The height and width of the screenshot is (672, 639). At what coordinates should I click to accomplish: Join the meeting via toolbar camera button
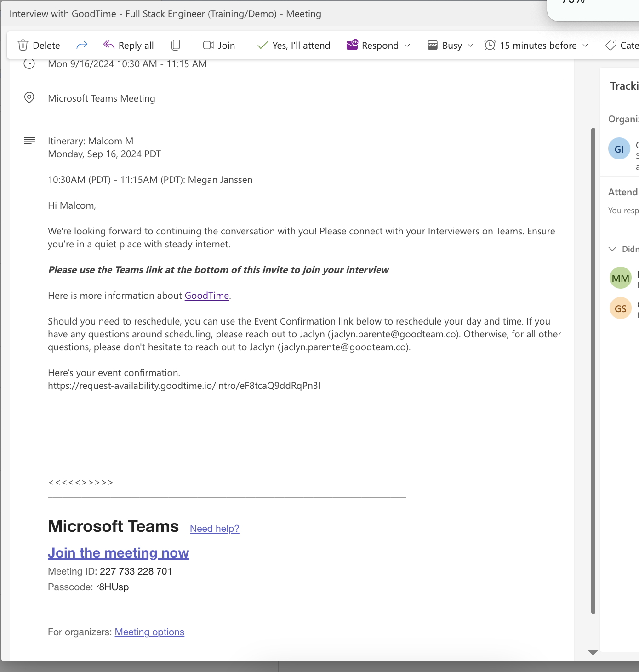(219, 45)
